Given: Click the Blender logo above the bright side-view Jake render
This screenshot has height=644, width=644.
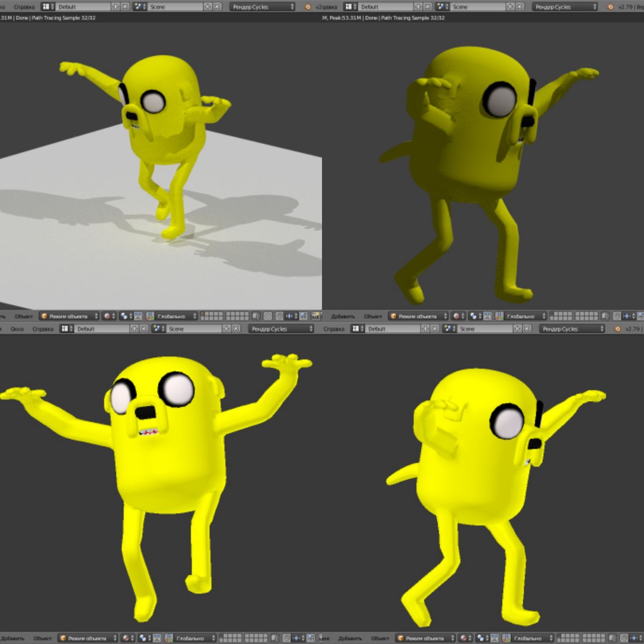Looking at the screenshot, I should point(617,329).
